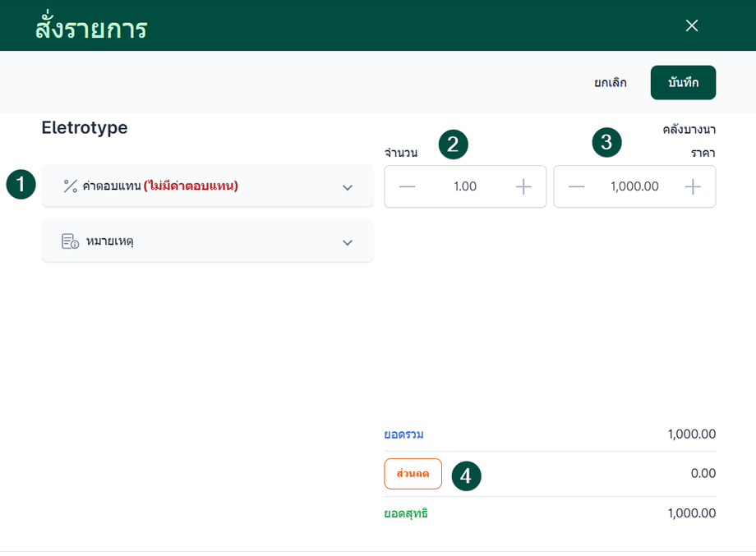Screen dimensions: 756x556
Task: Click the percent icon beside ค่าตอบแทน
Action: point(71,186)
